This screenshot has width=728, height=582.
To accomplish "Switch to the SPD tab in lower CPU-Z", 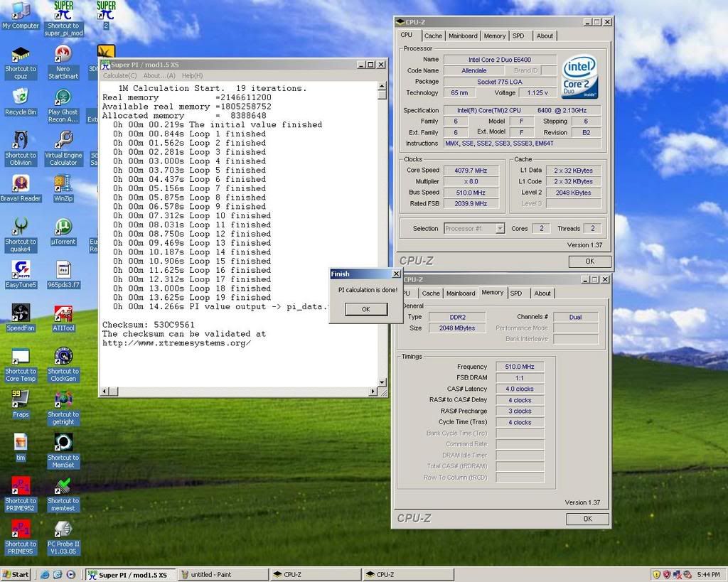I will coord(516,293).
